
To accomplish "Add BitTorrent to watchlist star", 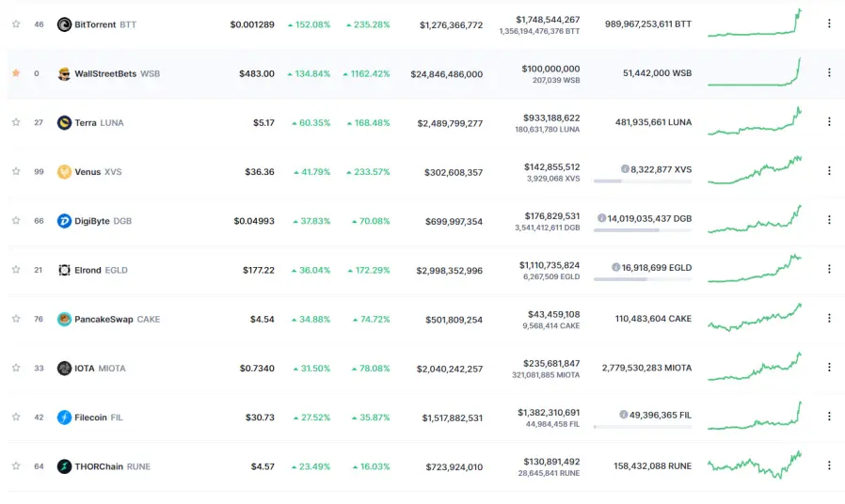I will [16, 24].
